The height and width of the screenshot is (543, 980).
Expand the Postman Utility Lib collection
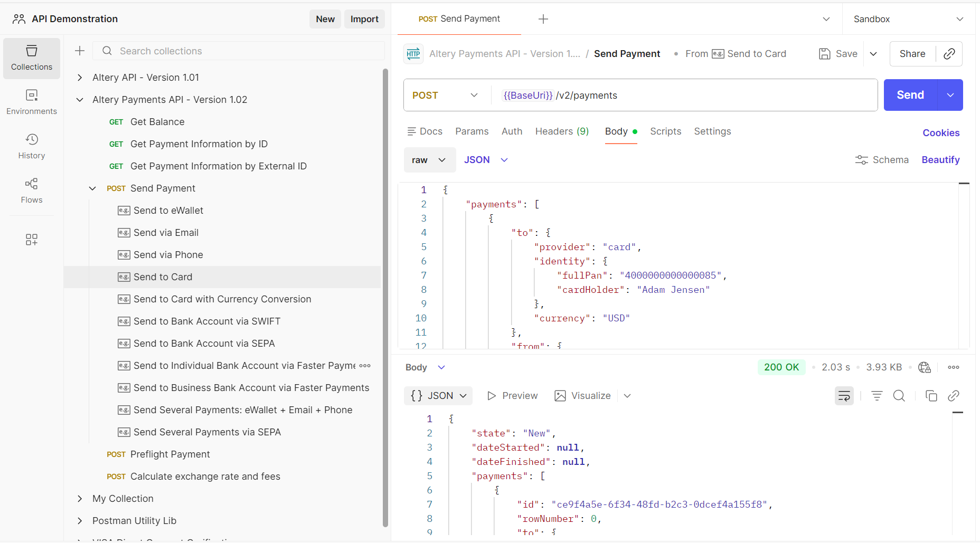click(x=80, y=521)
